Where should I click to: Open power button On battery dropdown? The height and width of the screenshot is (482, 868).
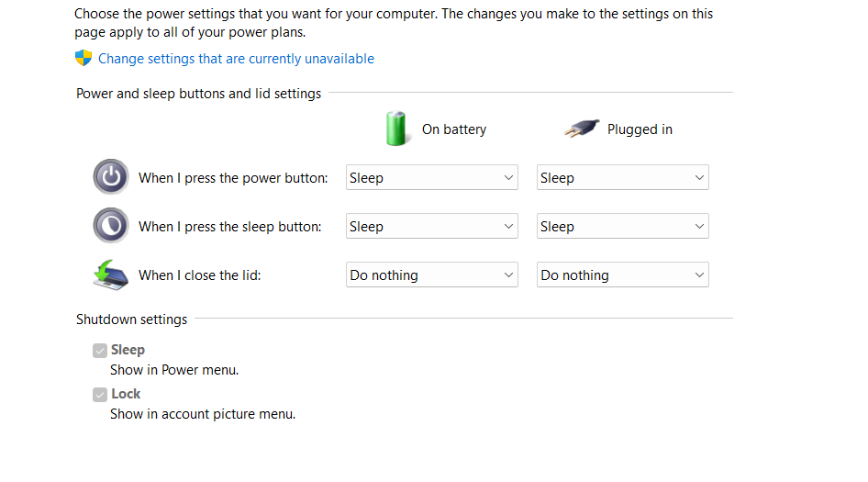431,178
